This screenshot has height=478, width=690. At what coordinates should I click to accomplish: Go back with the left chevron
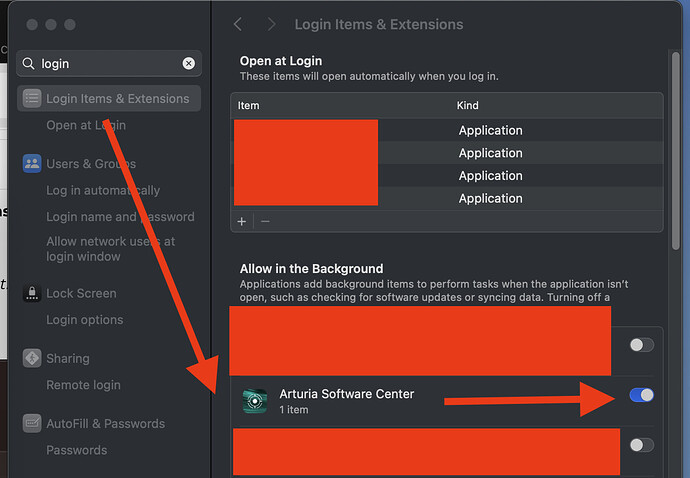(x=238, y=24)
